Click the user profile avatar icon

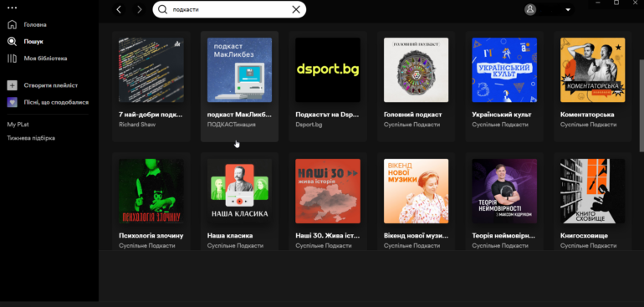(x=530, y=9)
